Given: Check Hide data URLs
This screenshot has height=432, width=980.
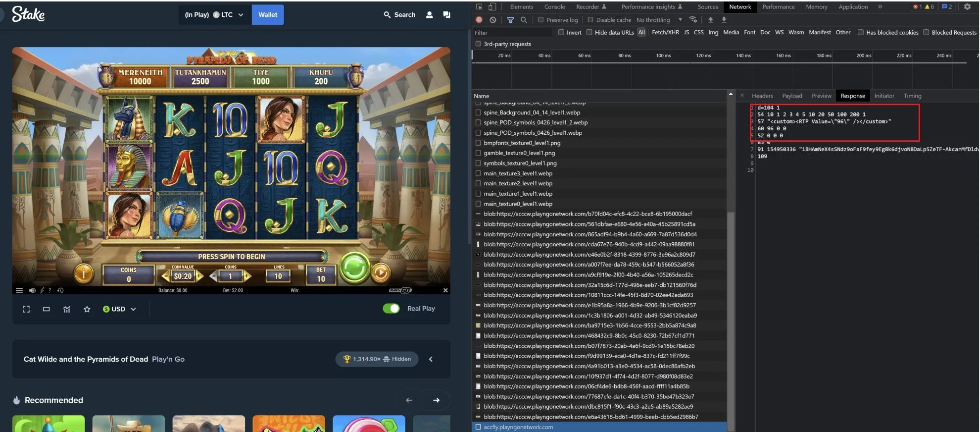Looking at the screenshot, I should pyautogui.click(x=589, y=32).
